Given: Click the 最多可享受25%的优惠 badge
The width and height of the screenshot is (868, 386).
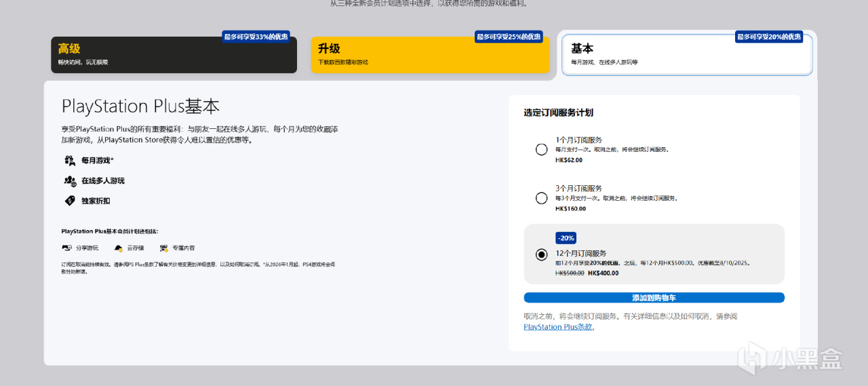Looking at the screenshot, I should point(509,37).
